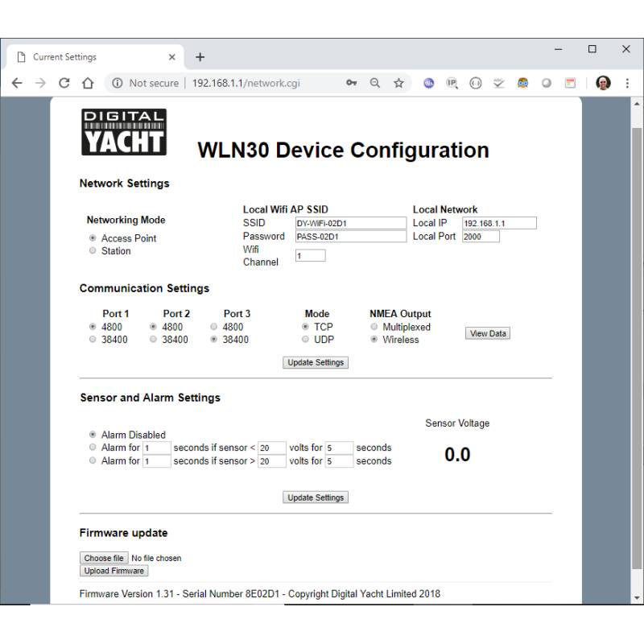Click the Wifi Channel input field
644x644 pixels.
coord(311,255)
